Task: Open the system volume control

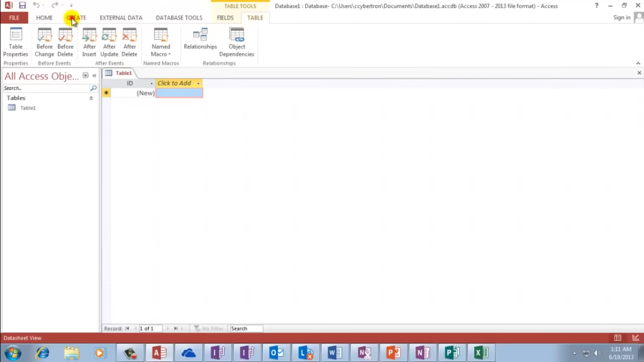Action: (597, 353)
